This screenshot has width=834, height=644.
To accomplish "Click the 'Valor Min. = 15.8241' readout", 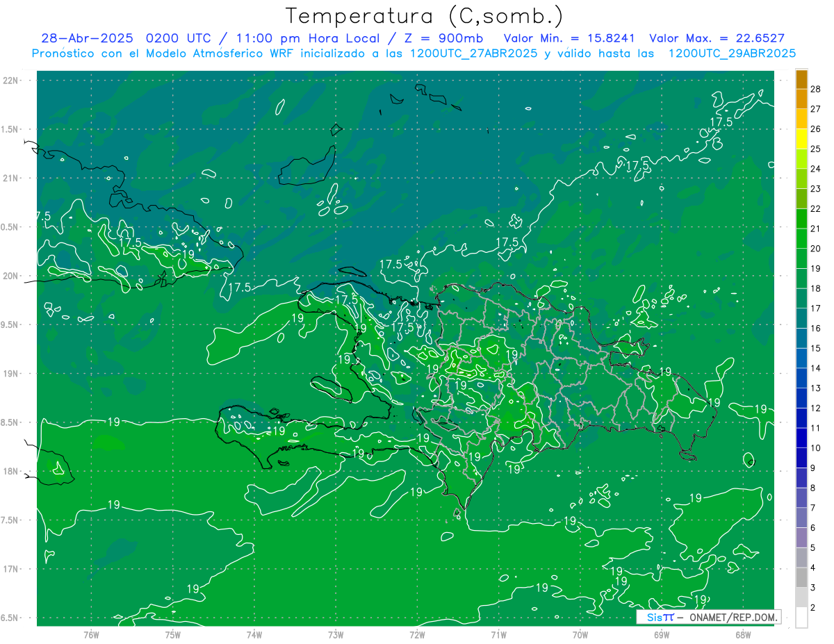I will click(x=570, y=38).
